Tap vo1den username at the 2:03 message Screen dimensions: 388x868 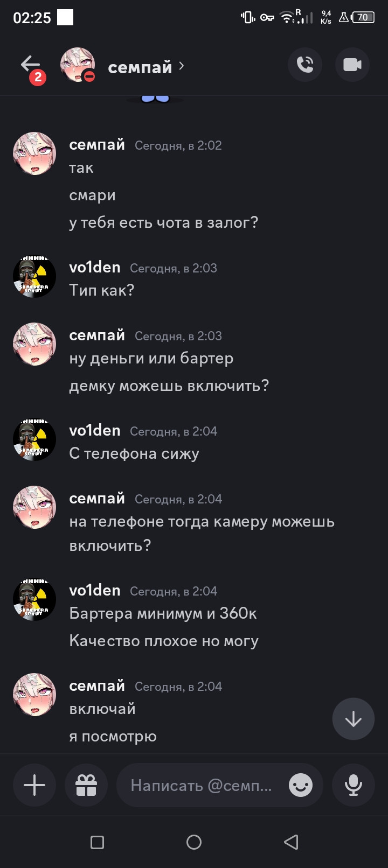95,268
